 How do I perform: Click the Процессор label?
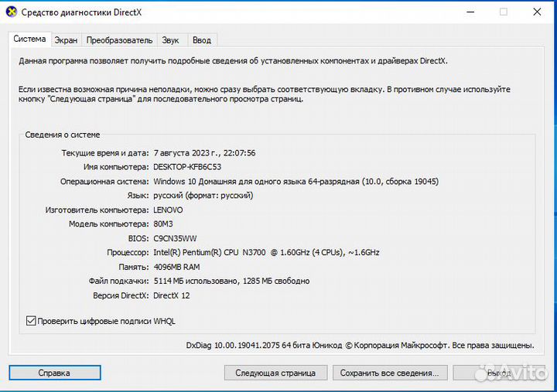pos(128,253)
